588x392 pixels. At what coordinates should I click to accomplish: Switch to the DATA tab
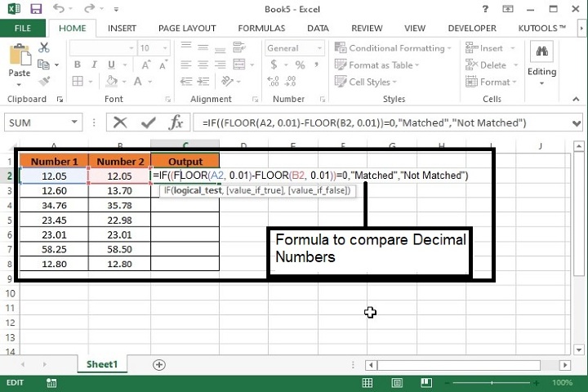318,28
